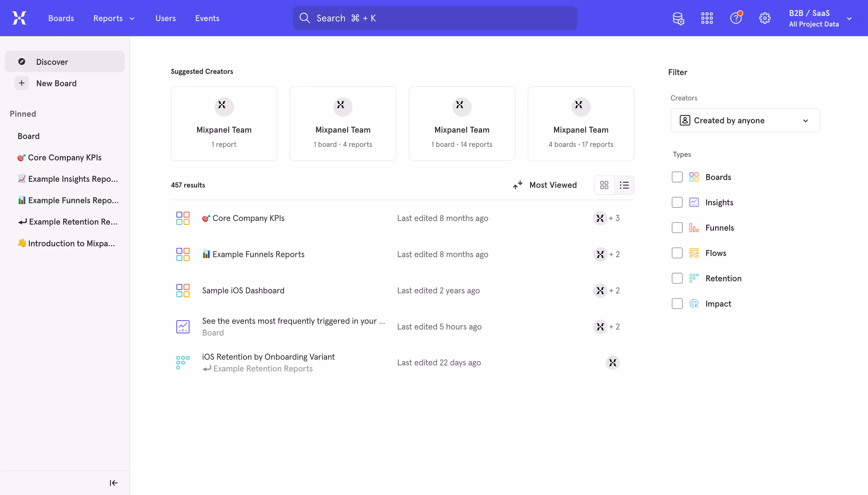
Task: Open the Core Company KPIs board
Action: [x=64, y=157]
